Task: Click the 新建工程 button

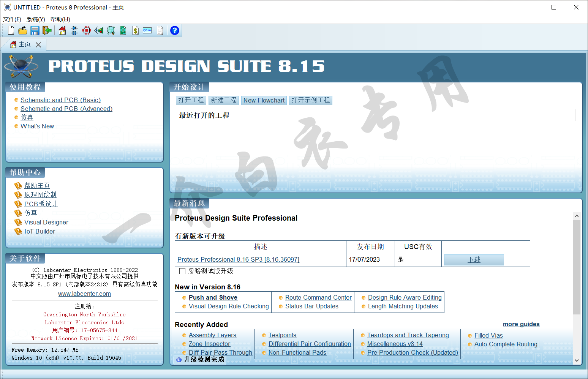Action: [223, 100]
